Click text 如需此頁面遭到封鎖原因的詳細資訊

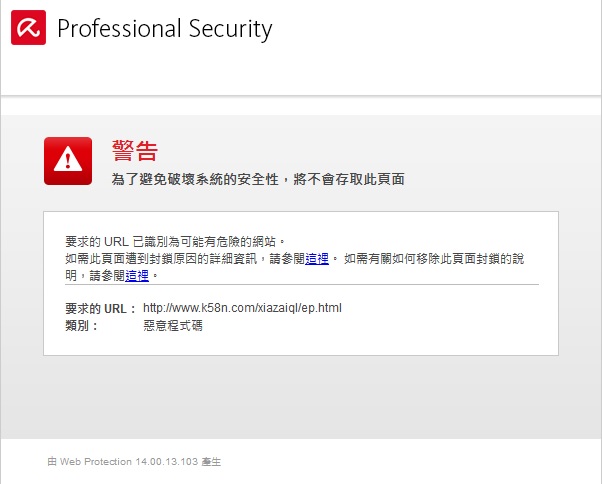(x=161, y=259)
